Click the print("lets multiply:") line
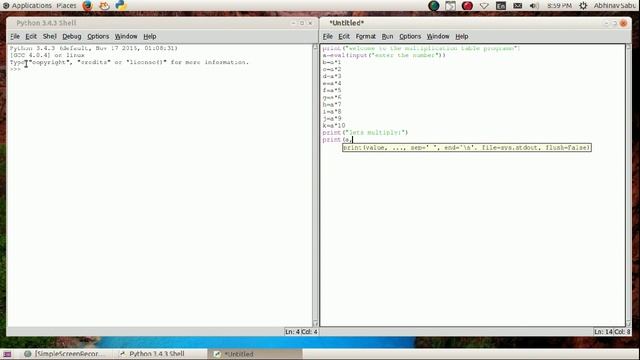640x360 pixels. 365,133
